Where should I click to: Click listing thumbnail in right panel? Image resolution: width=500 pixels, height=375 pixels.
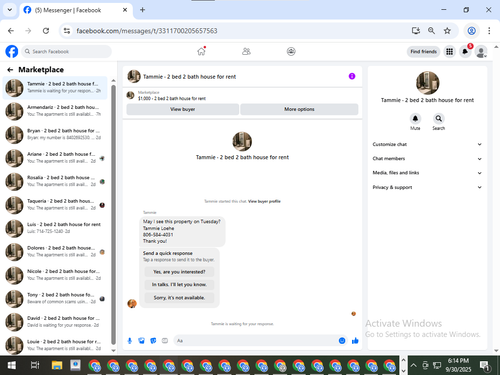pos(427,83)
